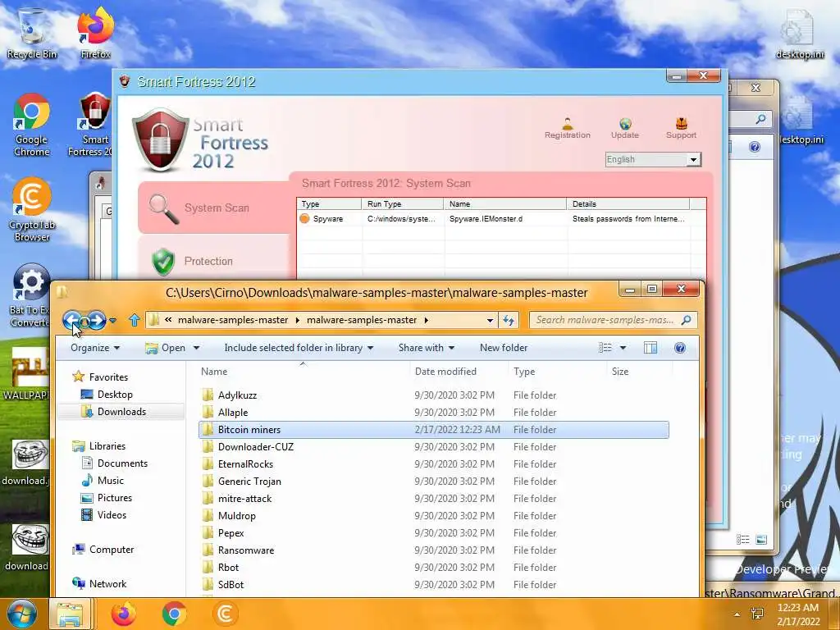
Task: Change the view using the views icon
Action: [x=605, y=348]
